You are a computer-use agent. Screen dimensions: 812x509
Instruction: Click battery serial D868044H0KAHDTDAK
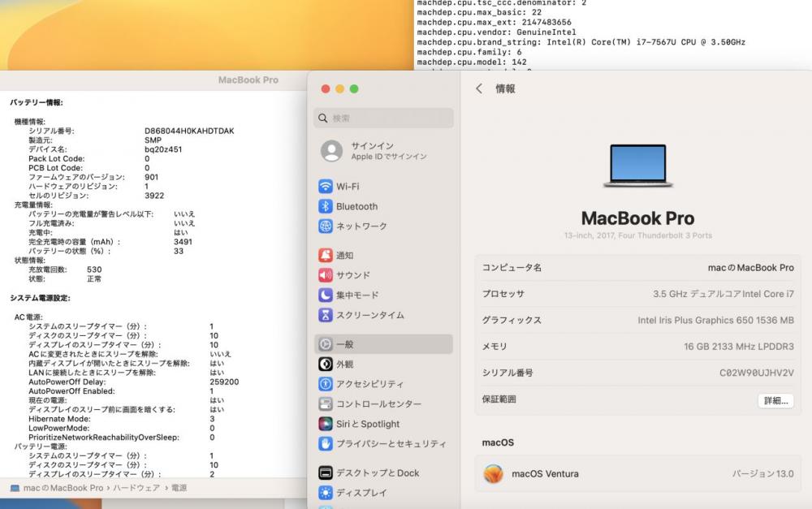[189, 131]
